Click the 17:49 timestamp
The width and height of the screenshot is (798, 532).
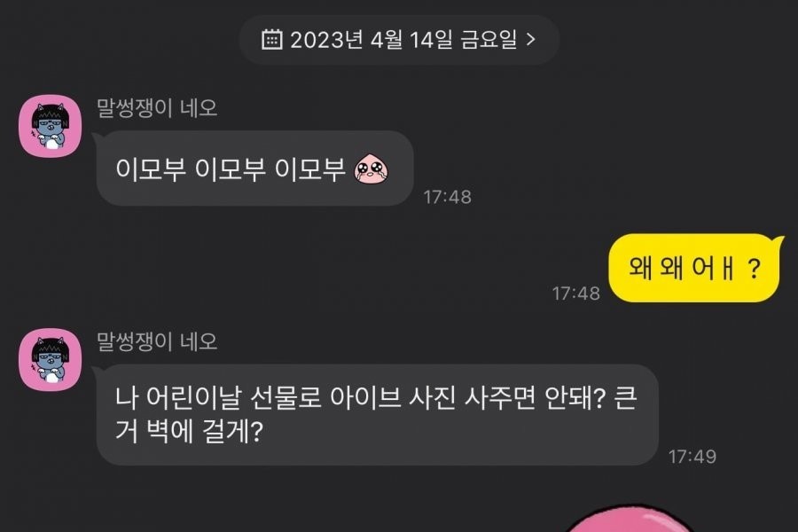coord(692,457)
